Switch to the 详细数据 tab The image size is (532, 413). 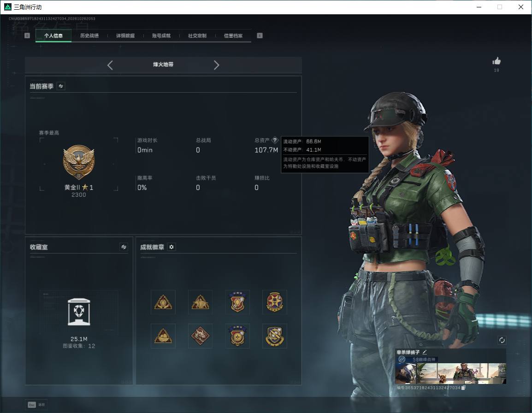pos(125,35)
